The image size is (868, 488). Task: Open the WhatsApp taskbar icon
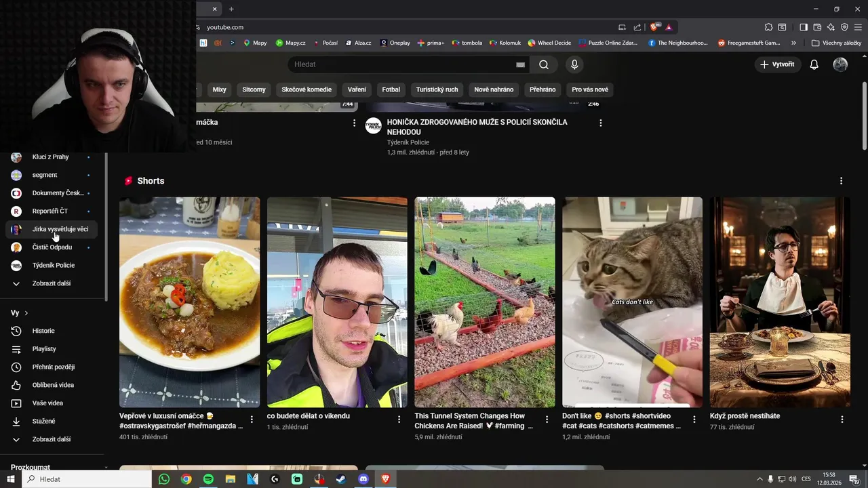click(164, 479)
